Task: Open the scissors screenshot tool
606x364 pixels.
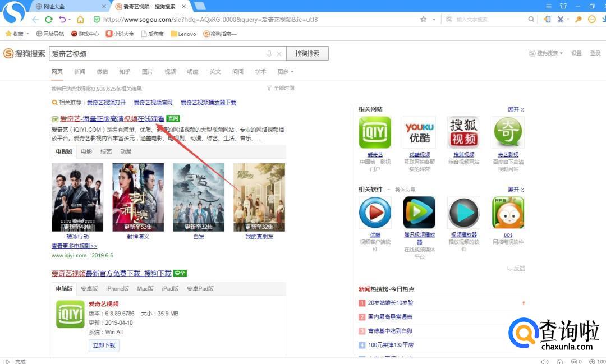Action: [561, 19]
